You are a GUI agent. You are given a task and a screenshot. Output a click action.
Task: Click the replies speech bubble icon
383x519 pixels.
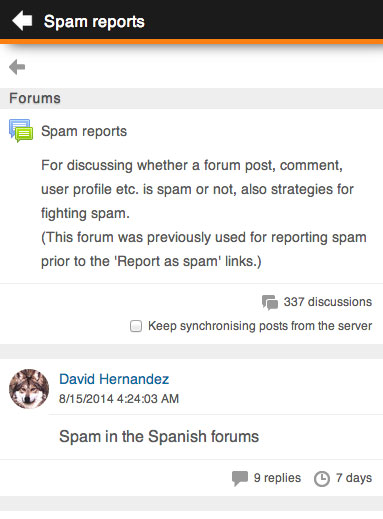tap(240, 478)
